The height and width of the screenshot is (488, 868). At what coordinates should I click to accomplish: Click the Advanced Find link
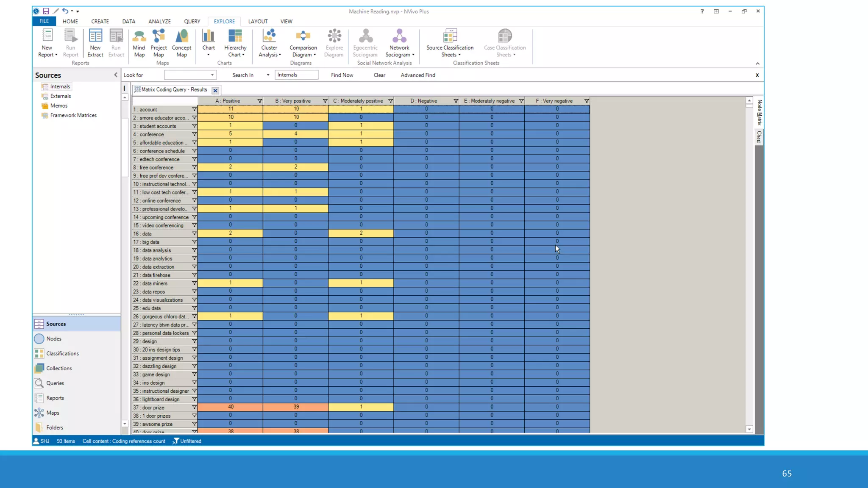point(417,75)
